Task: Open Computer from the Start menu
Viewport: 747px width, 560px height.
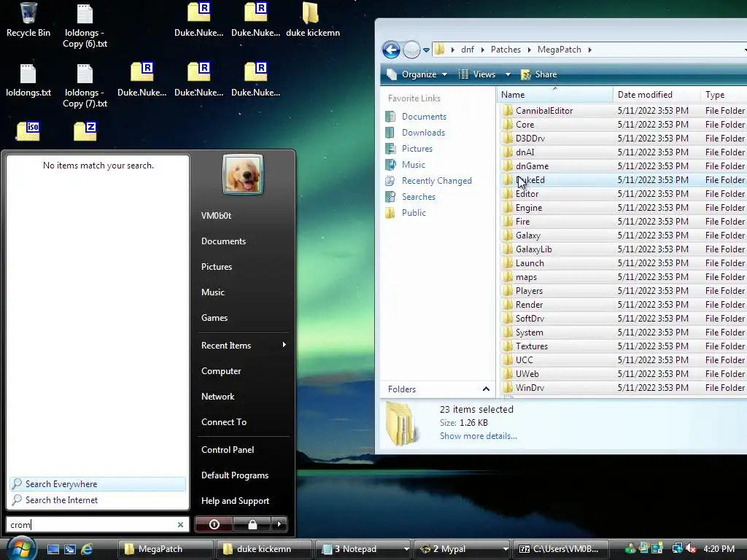Action: pyautogui.click(x=221, y=371)
